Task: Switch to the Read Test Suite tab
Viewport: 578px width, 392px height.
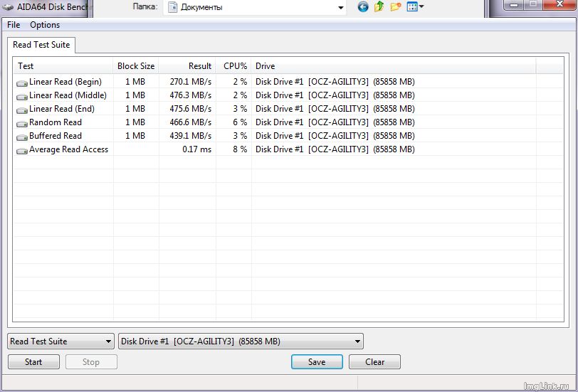Action: click(41, 45)
